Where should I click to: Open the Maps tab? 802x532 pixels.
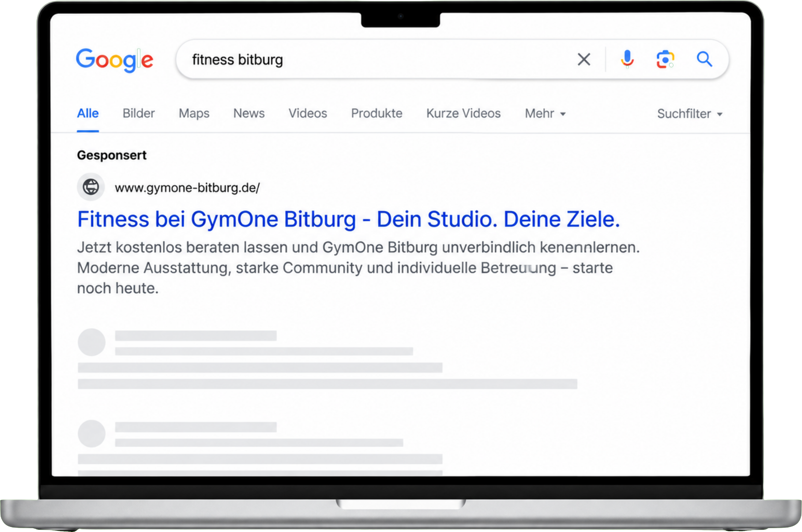(x=194, y=114)
